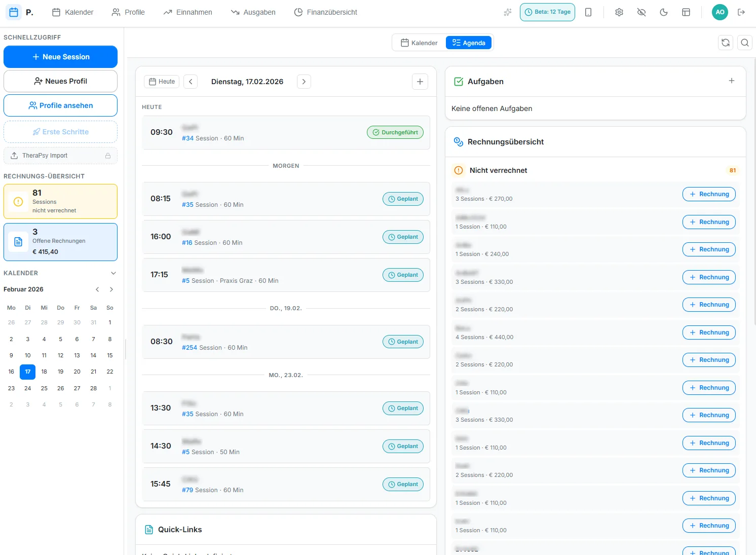Select February 20 in the mini calendar

[x=77, y=372]
